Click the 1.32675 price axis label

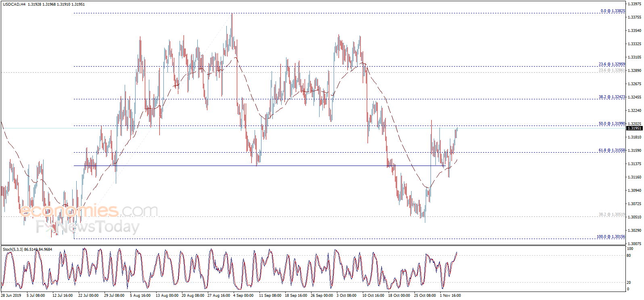pos(635,84)
